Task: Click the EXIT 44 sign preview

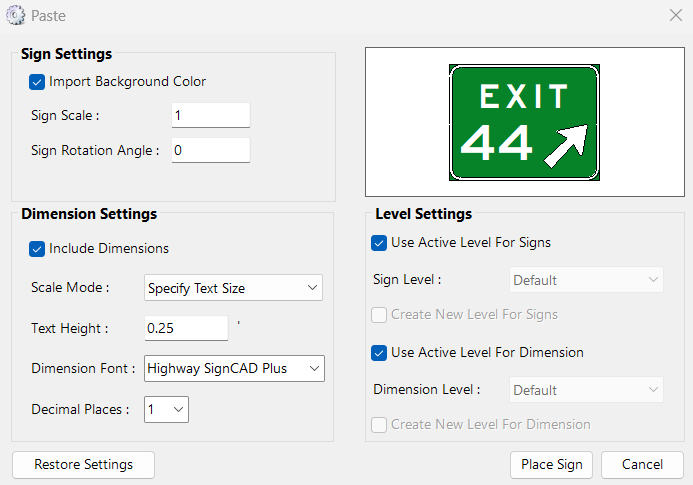Action: tap(524, 123)
